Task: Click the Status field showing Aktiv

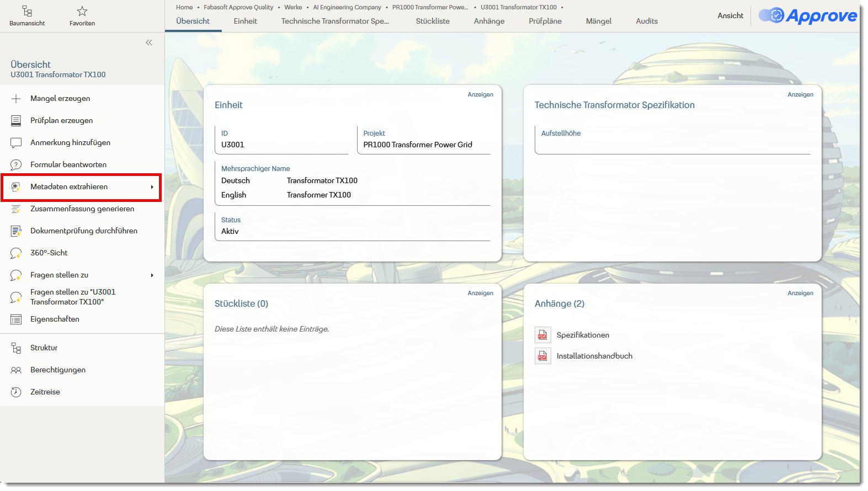Action: [353, 226]
